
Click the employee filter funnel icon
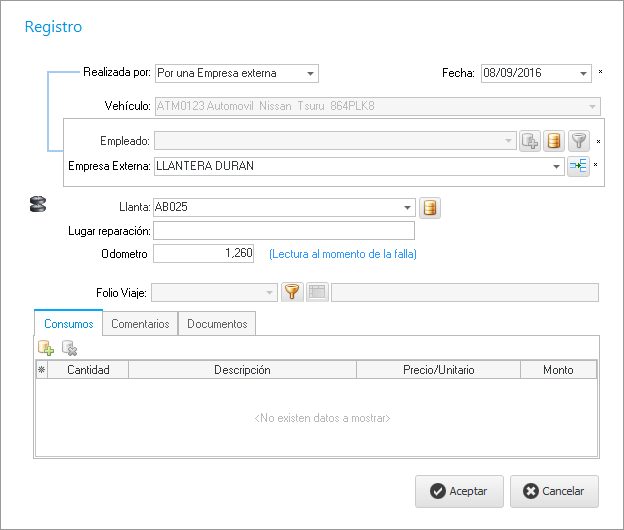[579, 141]
